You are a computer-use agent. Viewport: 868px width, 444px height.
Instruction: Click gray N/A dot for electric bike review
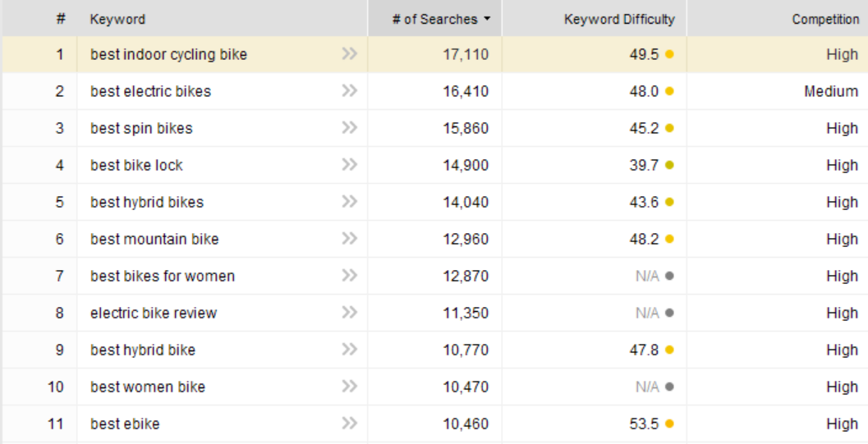(669, 313)
